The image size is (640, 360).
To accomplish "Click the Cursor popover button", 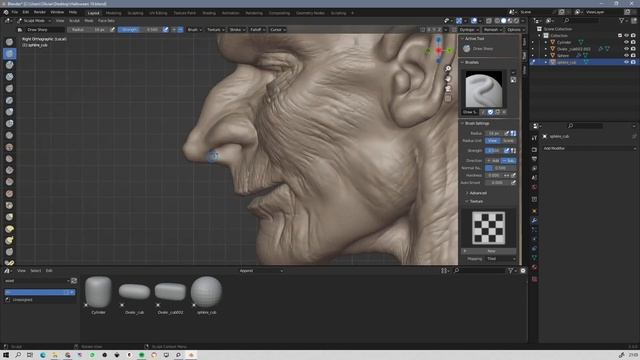I will click(x=278, y=30).
